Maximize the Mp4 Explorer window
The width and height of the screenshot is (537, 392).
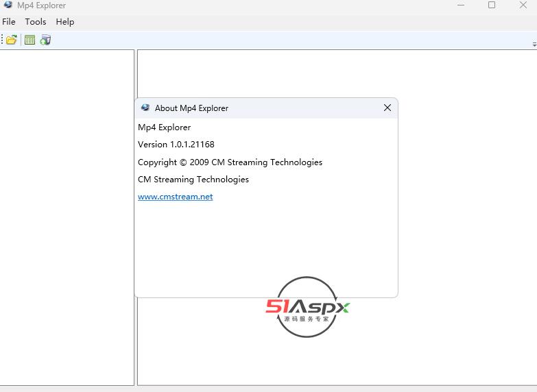(x=492, y=5)
